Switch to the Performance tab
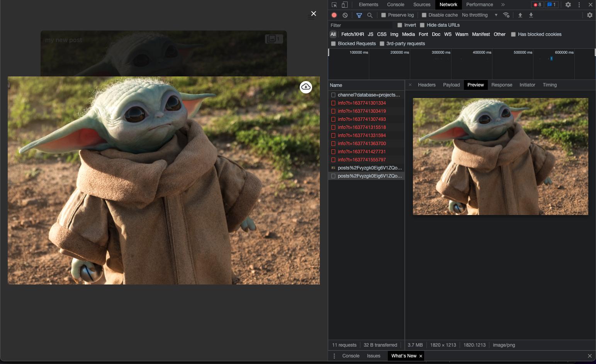 tap(479, 5)
